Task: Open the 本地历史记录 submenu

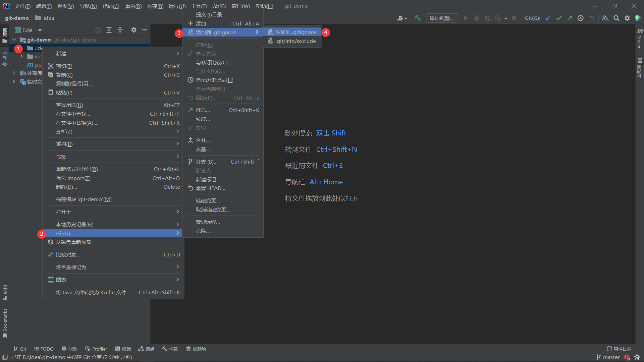Action: 113,224
